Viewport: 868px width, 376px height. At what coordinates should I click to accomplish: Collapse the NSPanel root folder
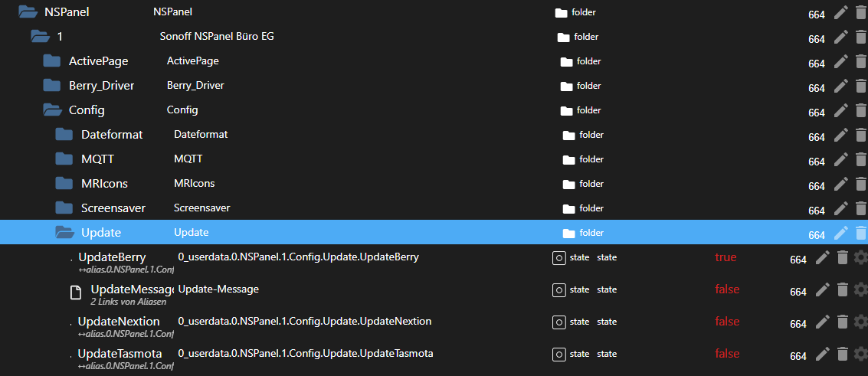[27, 11]
